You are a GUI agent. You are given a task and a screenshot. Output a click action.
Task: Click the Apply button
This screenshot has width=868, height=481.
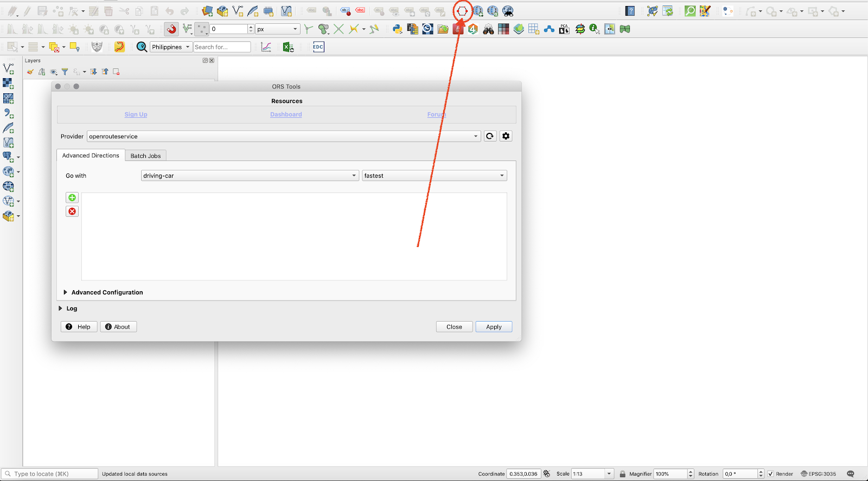[493, 327]
